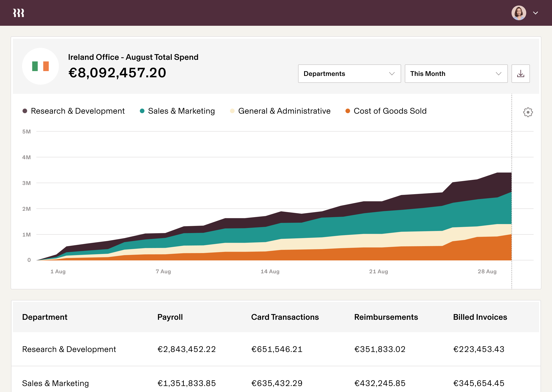Image resolution: width=552 pixels, height=392 pixels.
Task: Hide the Research & Development series
Action: (x=78, y=111)
